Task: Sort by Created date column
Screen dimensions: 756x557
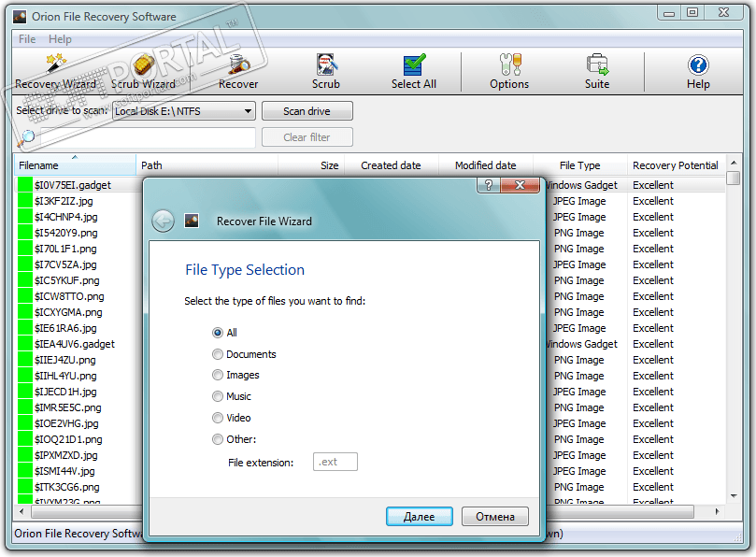Action: point(392,165)
